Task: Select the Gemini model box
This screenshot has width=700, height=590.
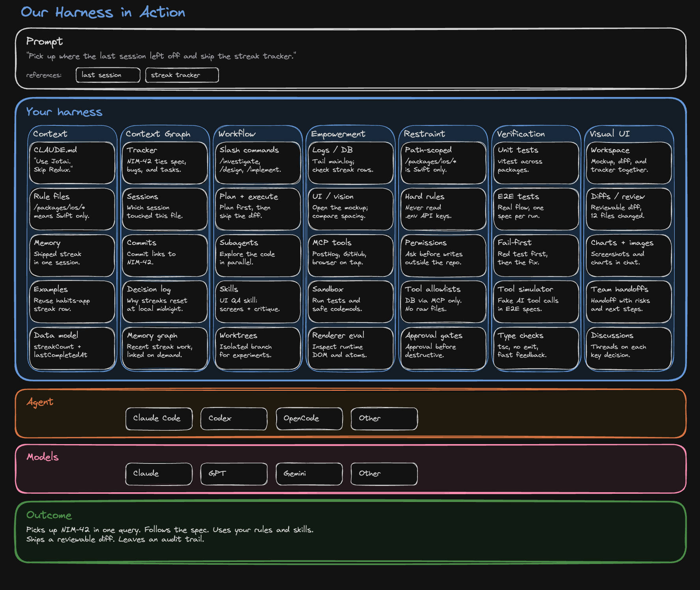Action: [309, 474]
